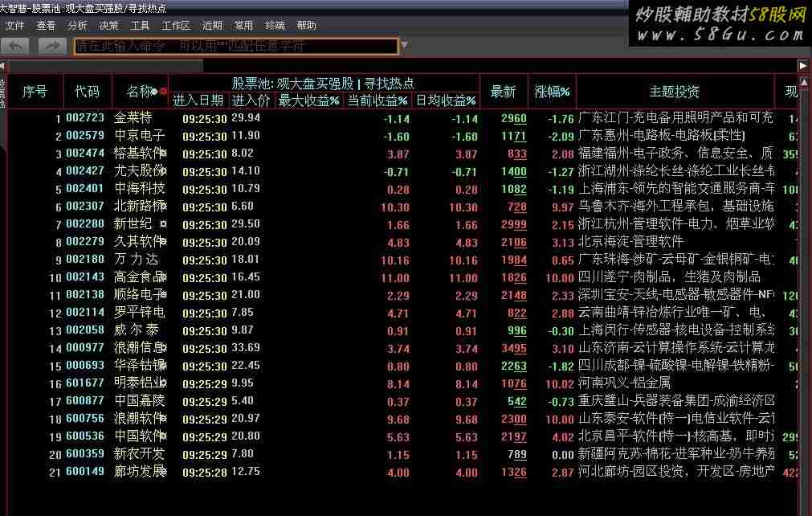Screen dimensions: 812x516
Task: Sort by the 进入价 column header
Action: pyautogui.click(x=251, y=100)
